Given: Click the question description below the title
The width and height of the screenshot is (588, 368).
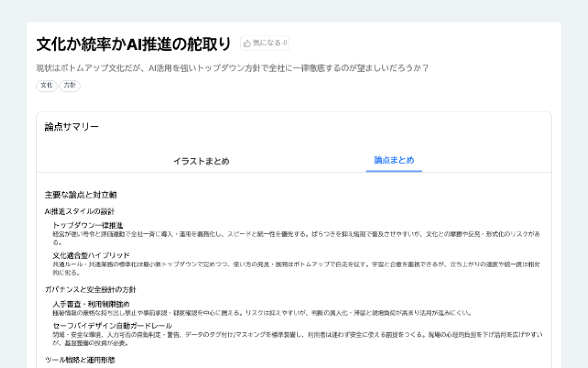Looking at the screenshot, I should [x=232, y=69].
